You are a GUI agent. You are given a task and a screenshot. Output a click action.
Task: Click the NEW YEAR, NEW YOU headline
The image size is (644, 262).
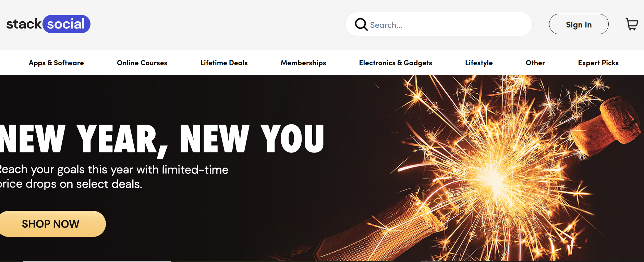point(162,139)
